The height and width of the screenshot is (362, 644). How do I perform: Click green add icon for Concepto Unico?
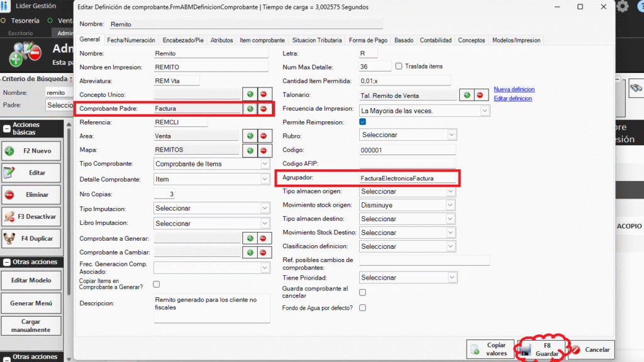tap(250, 94)
